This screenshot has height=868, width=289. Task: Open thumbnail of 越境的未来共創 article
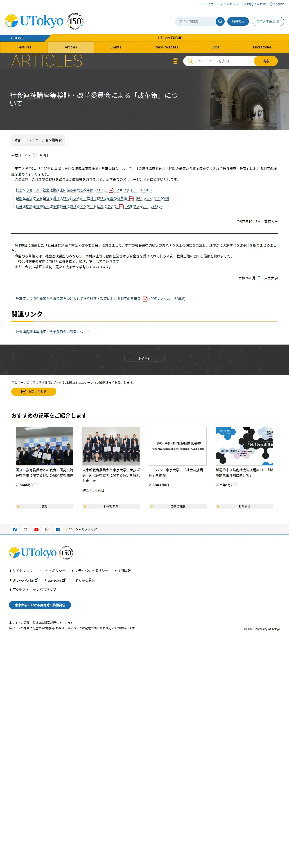(x=244, y=446)
